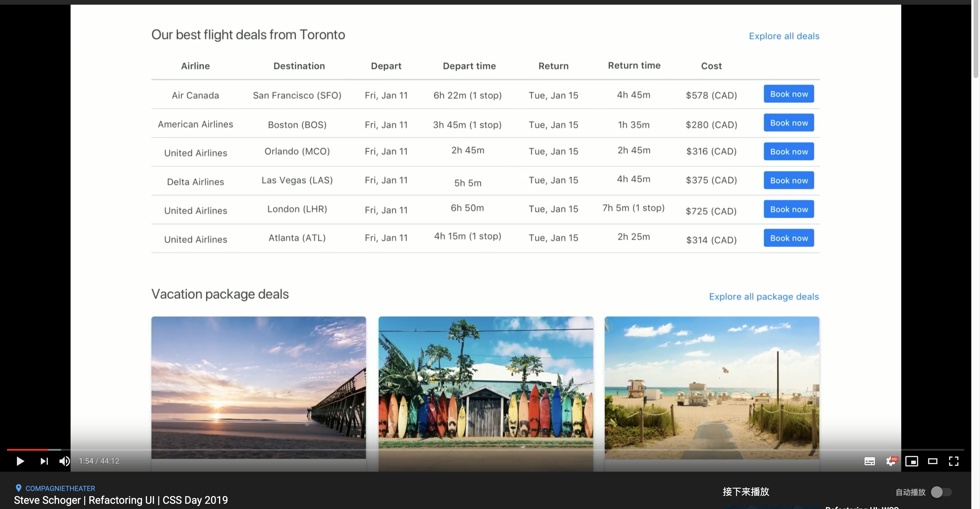This screenshot has height=509, width=980.
Task: Click the page vertical scrollbar
Action: (975, 38)
